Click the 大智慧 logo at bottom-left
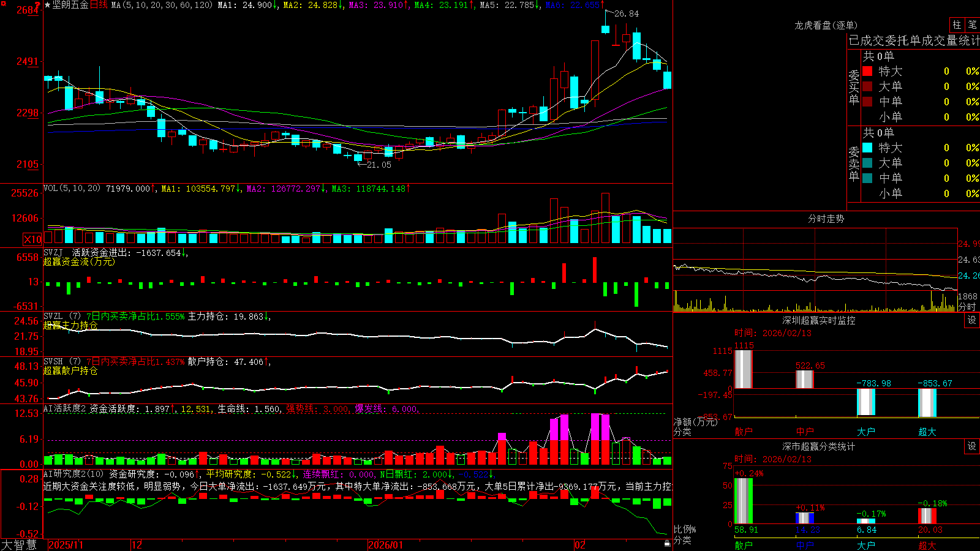This screenshot has height=551, width=980. [19, 545]
